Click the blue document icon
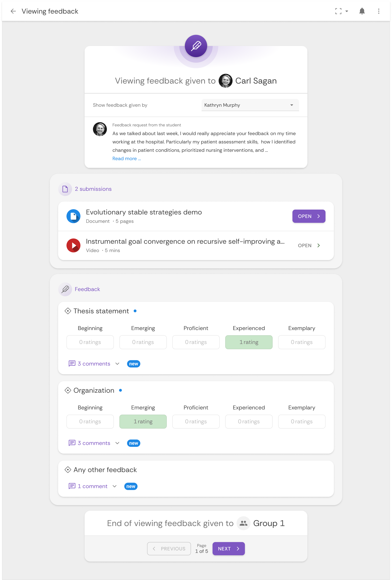Screen dimensions: 392x580 (x=73, y=216)
